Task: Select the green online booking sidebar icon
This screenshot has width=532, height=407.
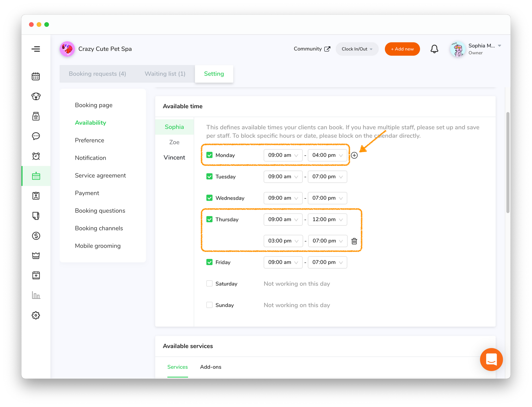Action: point(36,176)
